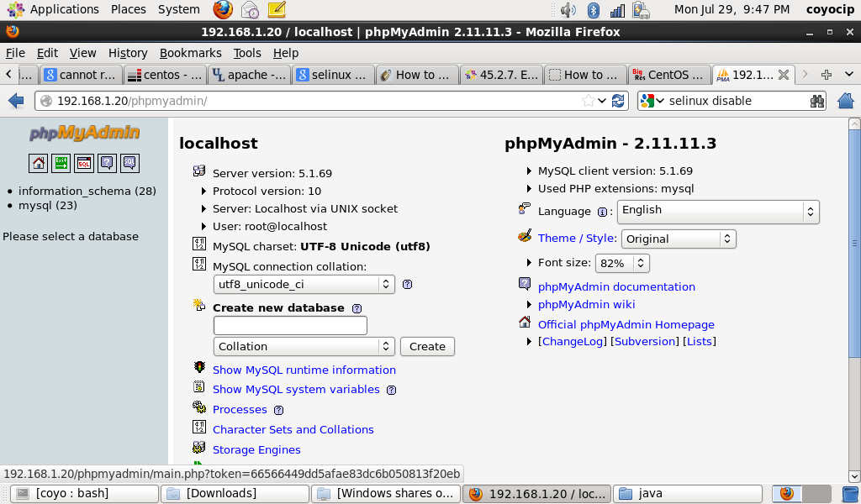Open Official phpMyAdmin Homepage link

[x=626, y=325]
